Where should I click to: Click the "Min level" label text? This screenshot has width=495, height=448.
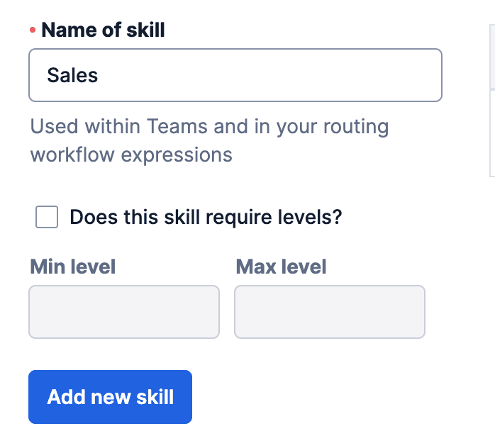tap(72, 267)
